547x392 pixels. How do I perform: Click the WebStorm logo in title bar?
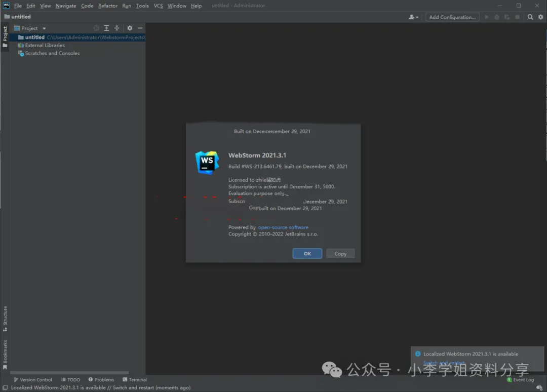6,5
